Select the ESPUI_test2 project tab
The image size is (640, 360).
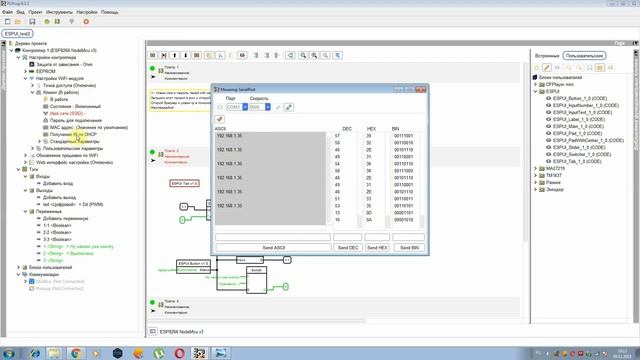18,33
